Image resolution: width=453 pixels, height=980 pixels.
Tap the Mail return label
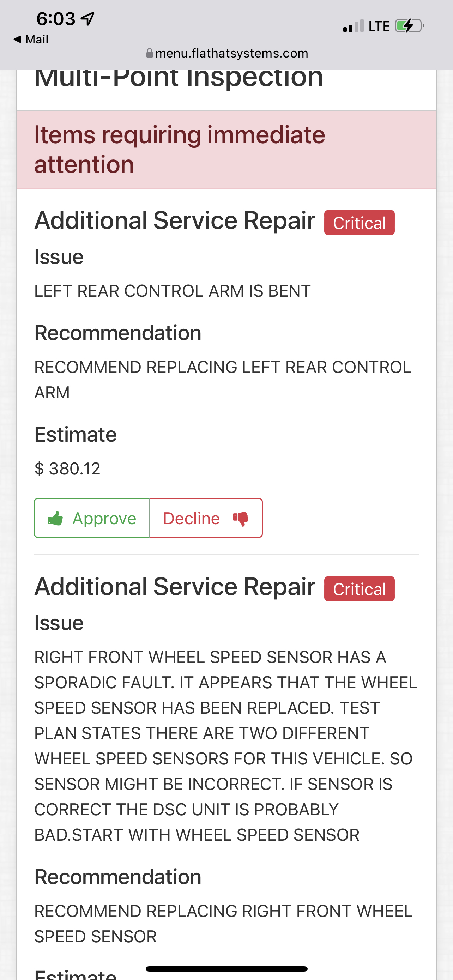[36, 39]
